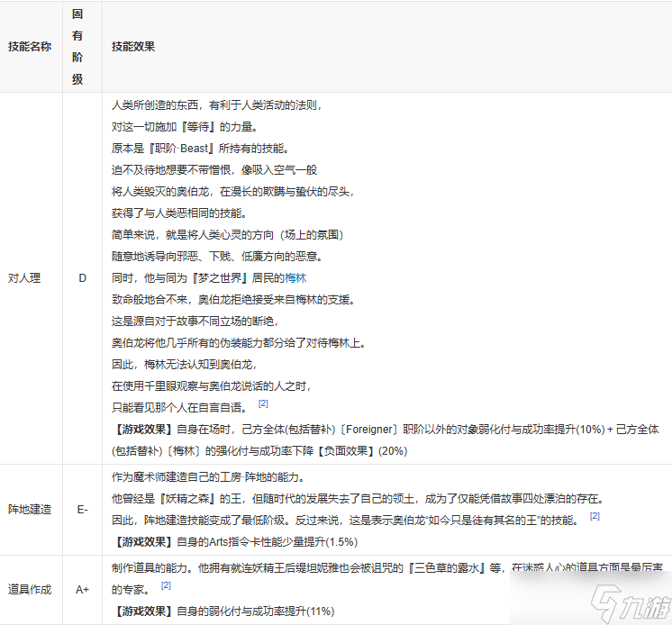
Task: Open footnote [2] in the 阵地建造 description
Action: (595, 516)
